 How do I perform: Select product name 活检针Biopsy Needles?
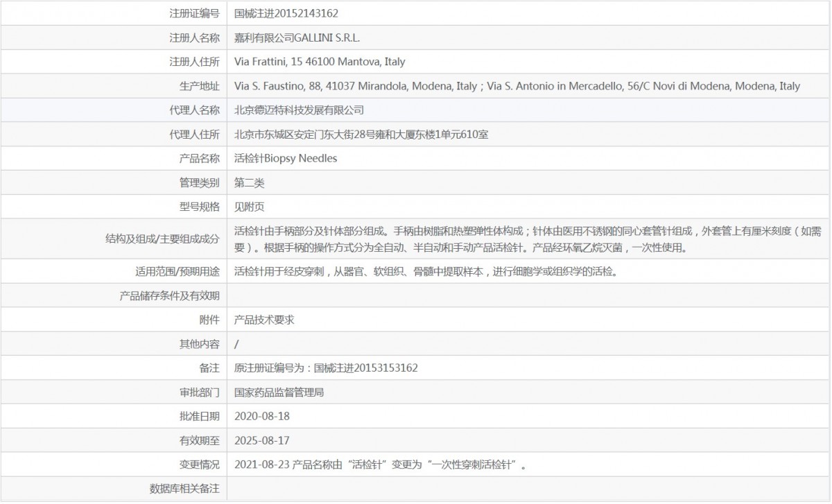tap(286, 158)
